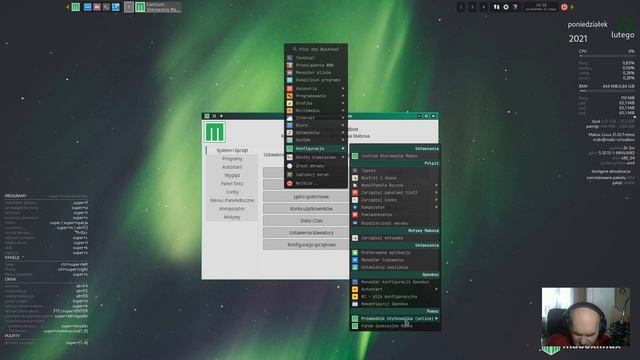Open the Motywy sidebar tab
640x360 pixels.
[232, 217]
